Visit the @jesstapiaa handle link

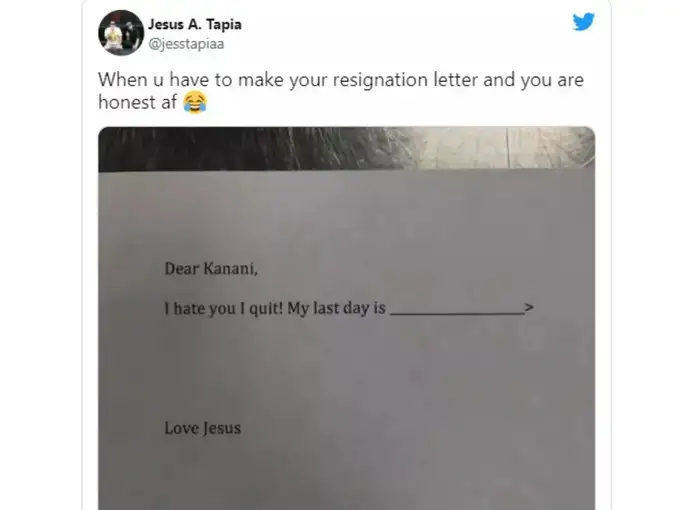coord(186,44)
